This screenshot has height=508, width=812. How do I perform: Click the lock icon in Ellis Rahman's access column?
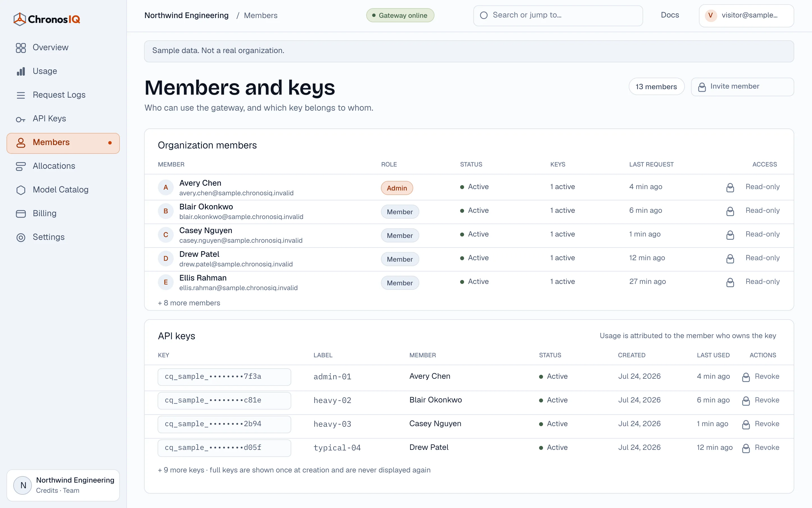[730, 282]
